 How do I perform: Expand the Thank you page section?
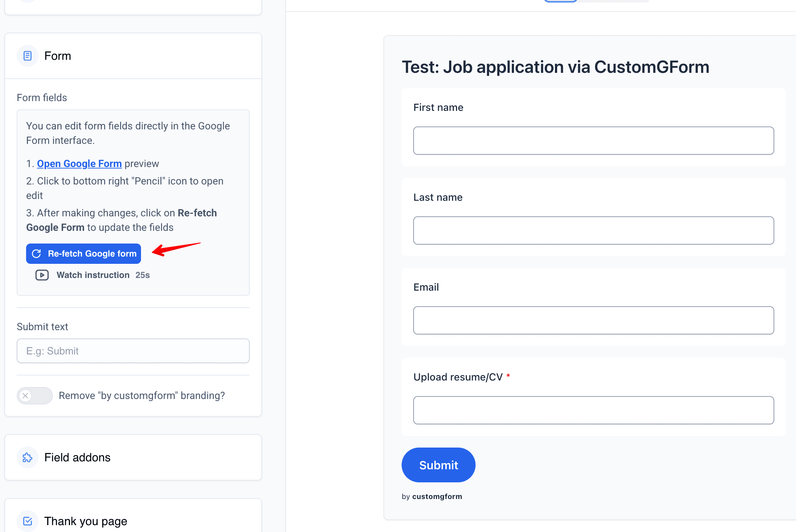tap(133, 521)
